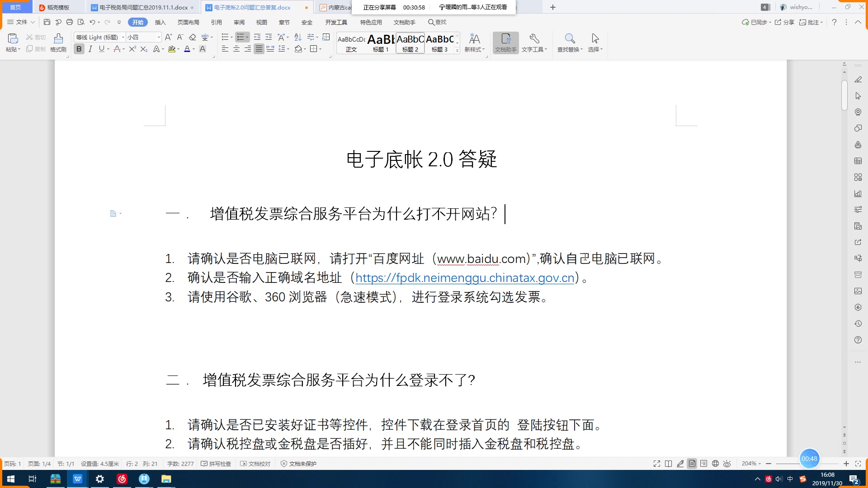Open the Find and Replace icon
This screenshot has width=868, height=488.
(x=569, y=39)
